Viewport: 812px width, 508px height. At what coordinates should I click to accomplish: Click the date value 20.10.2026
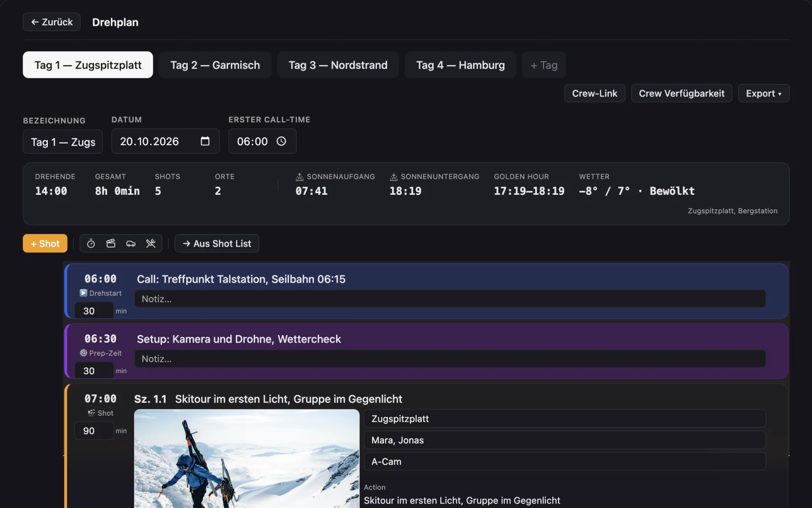[x=149, y=141]
